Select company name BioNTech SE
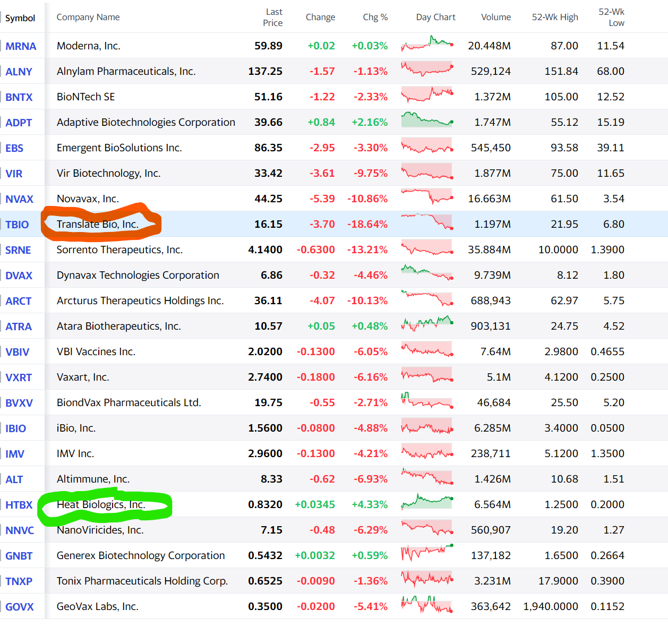The width and height of the screenshot is (668, 644). [x=86, y=97]
